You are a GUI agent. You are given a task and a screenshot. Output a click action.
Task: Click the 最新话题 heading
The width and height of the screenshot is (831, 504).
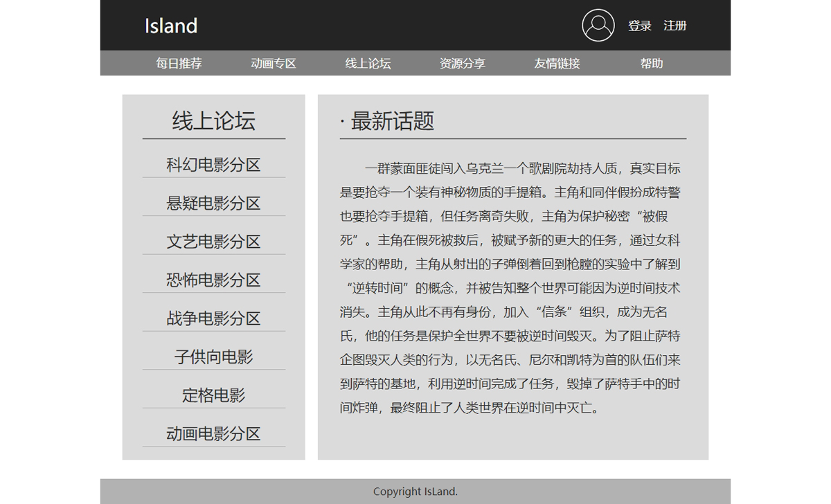coord(387,120)
